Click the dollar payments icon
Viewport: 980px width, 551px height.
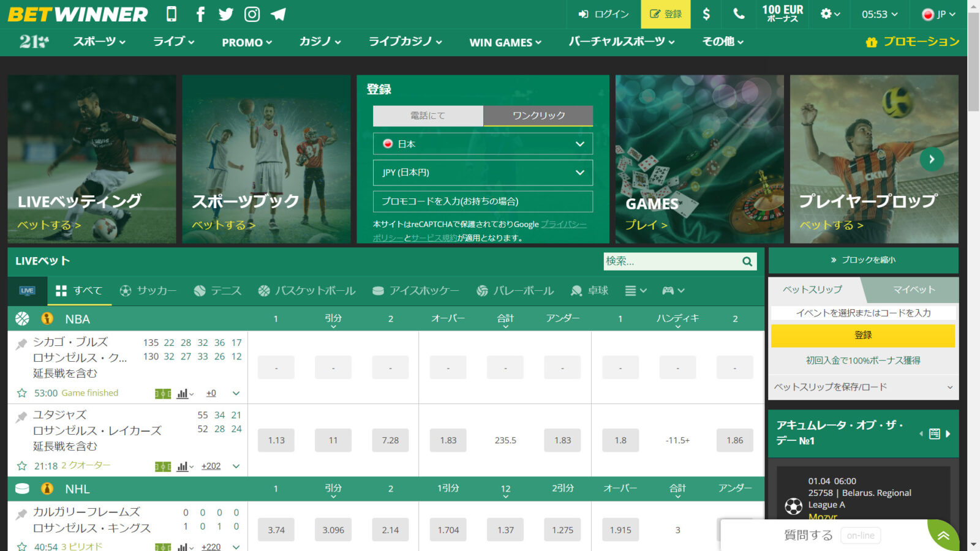[x=706, y=14]
